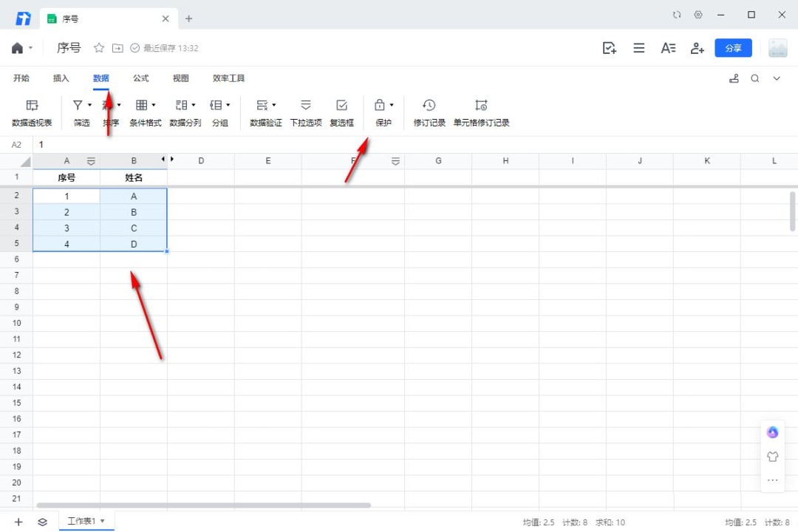Click the sheet list layers icon
Screen dimensions: 798x532
[x=43, y=522]
